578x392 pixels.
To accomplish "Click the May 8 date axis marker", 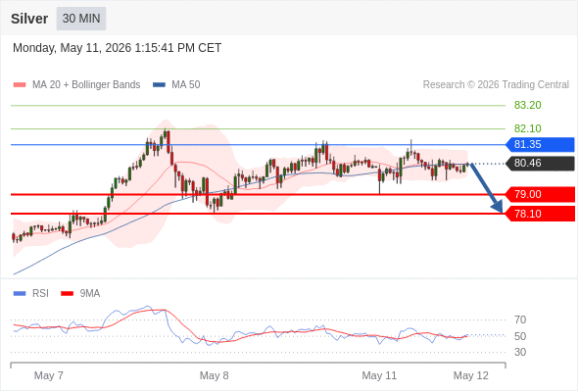I will tap(214, 375).
